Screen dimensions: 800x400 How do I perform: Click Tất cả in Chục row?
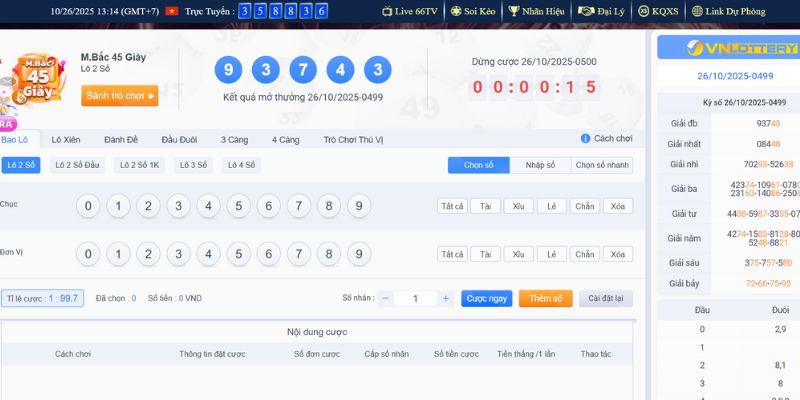tap(453, 206)
